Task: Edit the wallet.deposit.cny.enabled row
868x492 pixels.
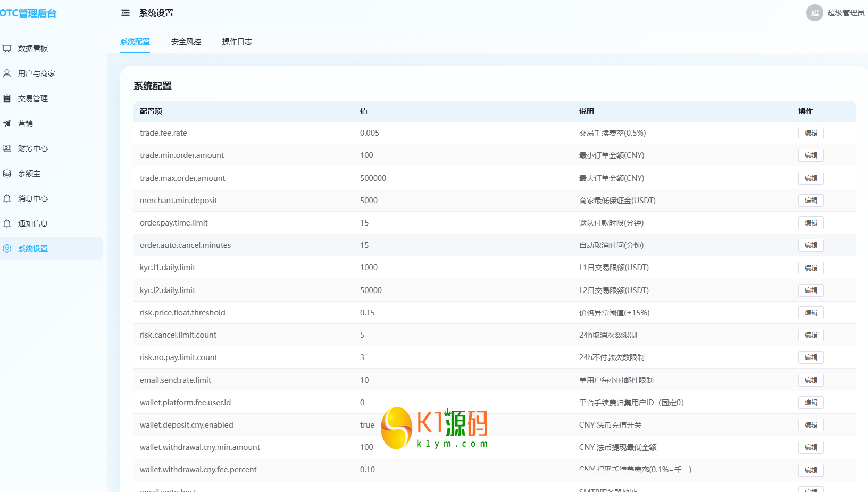Action: pyautogui.click(x=811, y=425)
